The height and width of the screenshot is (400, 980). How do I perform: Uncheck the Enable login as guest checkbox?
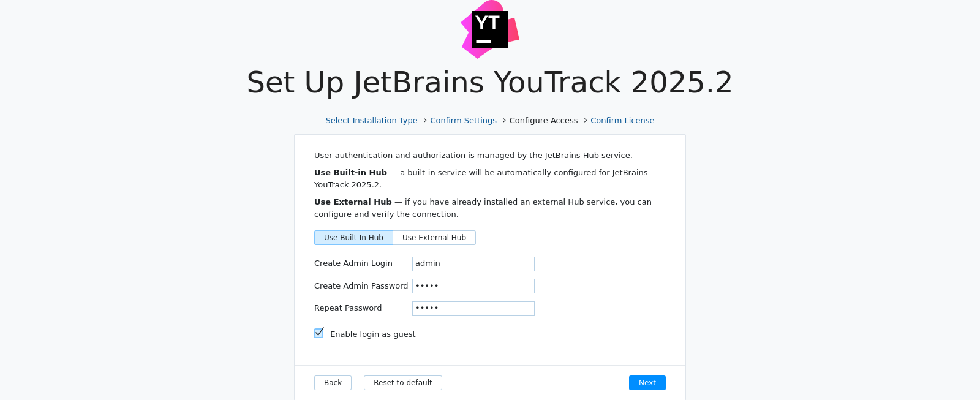[x=318, y=333]
